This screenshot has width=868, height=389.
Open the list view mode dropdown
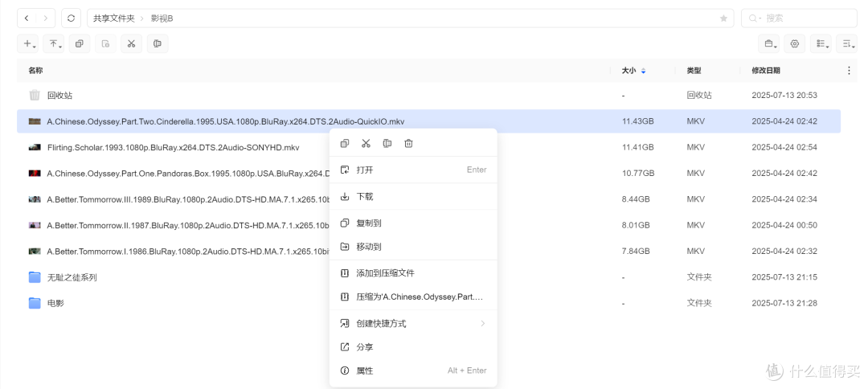(x=821, y=43)
